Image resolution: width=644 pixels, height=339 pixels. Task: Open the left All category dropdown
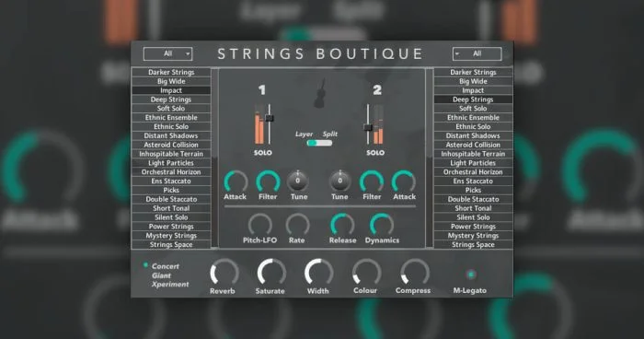coord(168,54)
